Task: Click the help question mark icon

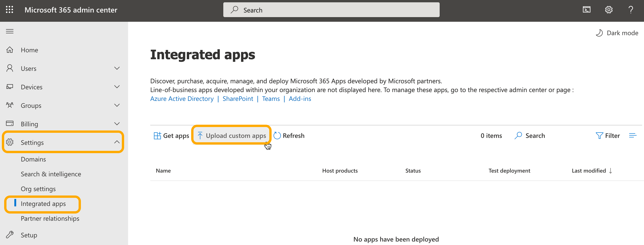Action: click(631, 10)
